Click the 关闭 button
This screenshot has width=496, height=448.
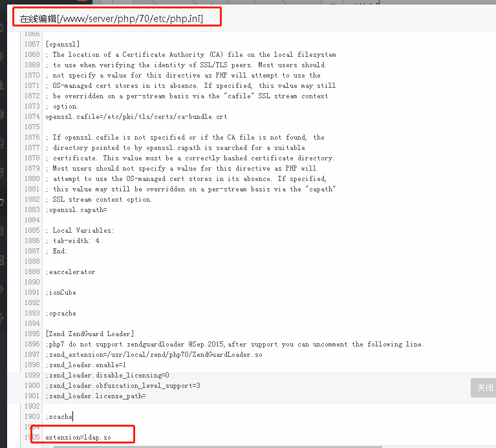coord(484,388)
